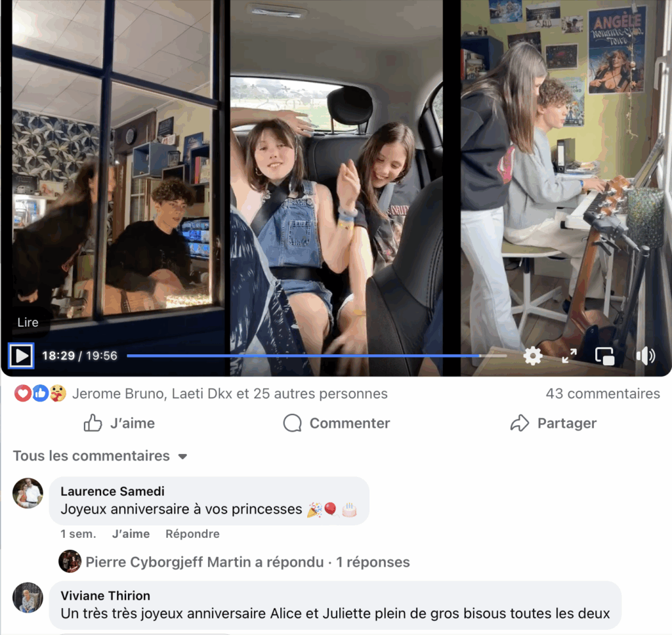Expand video to fullscreen
Image resolution: width=672 pixels, height=635 pixels.
(569, 356)
